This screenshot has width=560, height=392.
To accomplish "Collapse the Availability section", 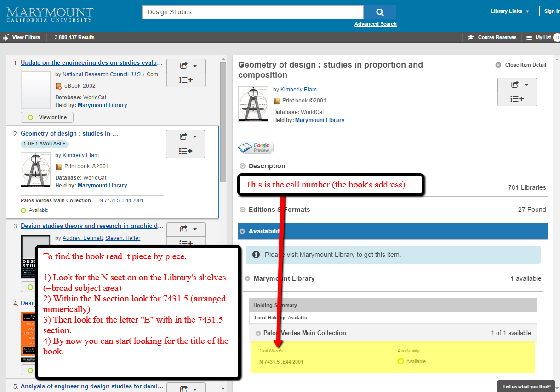I will pos(242,232).
